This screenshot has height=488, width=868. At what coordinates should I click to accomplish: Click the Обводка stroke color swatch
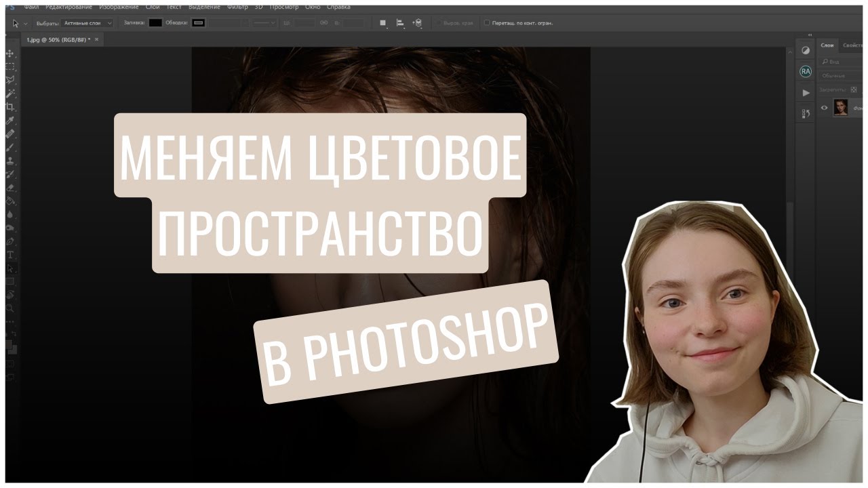pyautogui.click(x=198, y=22)
